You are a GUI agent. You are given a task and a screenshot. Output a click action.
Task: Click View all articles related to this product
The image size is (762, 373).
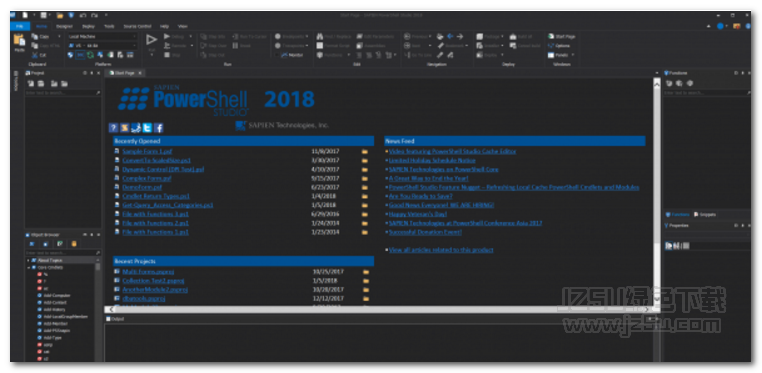pos(441,250)
